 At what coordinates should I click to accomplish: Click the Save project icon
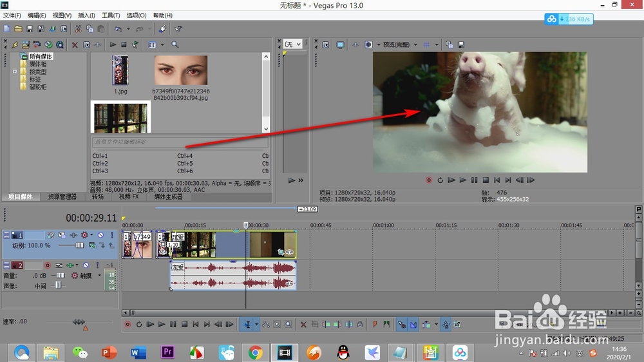click(30, 29)
